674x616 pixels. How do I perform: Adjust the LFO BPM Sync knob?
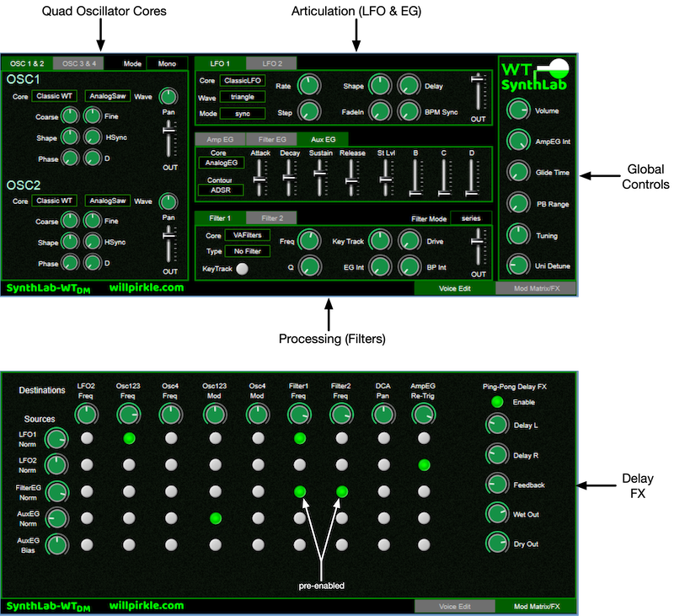[x=409, y=112]
